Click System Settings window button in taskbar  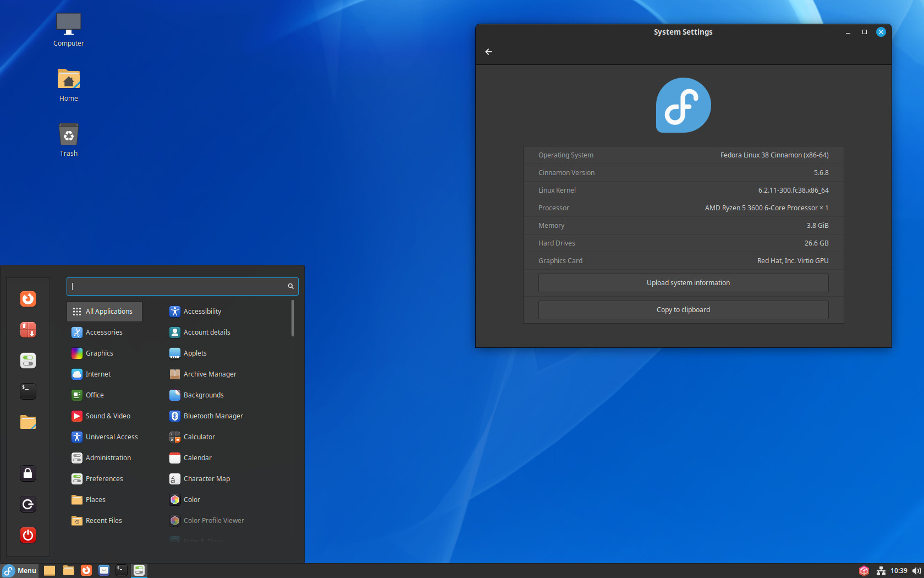[x=139, y=570]
